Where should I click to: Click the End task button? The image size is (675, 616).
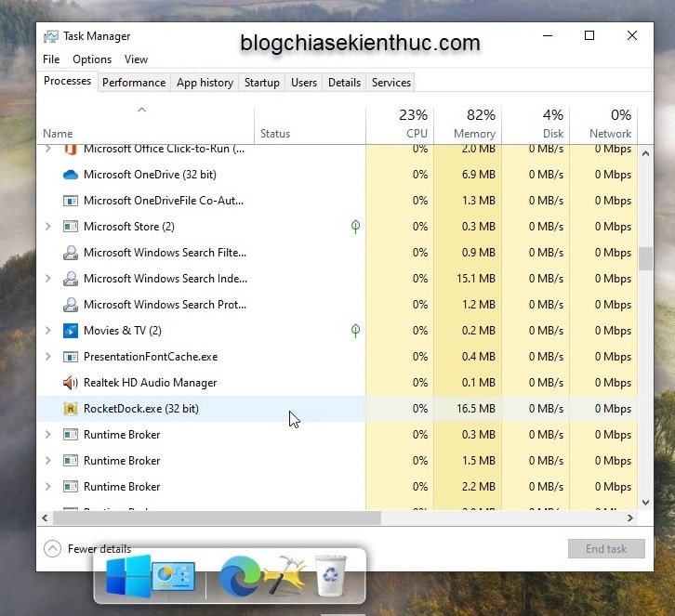coord(606,549)
